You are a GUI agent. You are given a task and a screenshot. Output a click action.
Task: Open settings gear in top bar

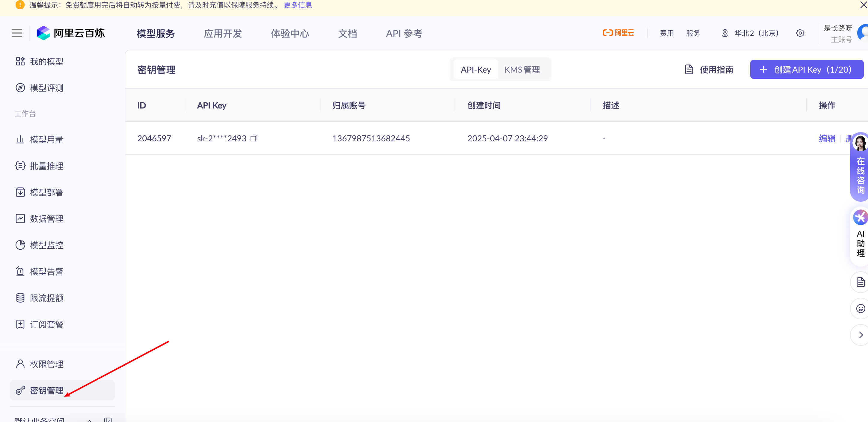800,33
